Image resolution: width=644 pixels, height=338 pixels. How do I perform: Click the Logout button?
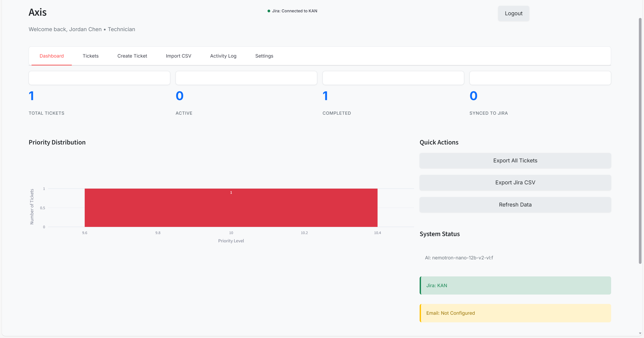(x=513, y=13)
